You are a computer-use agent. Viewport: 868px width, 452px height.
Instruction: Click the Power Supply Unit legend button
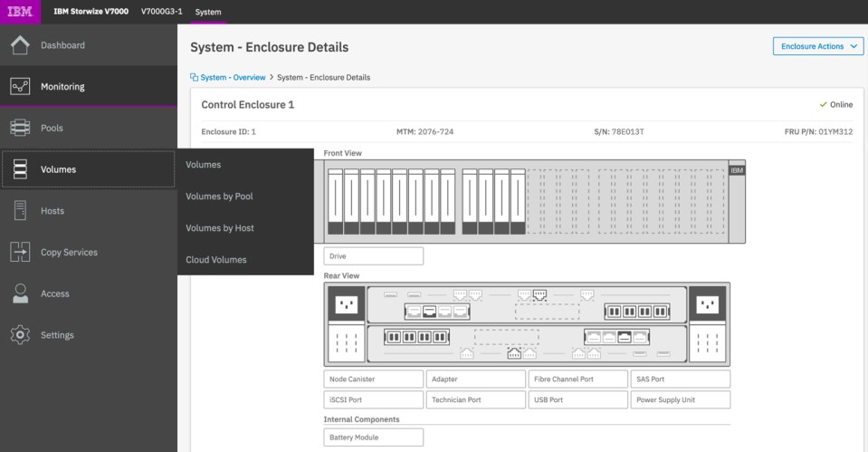680,399
